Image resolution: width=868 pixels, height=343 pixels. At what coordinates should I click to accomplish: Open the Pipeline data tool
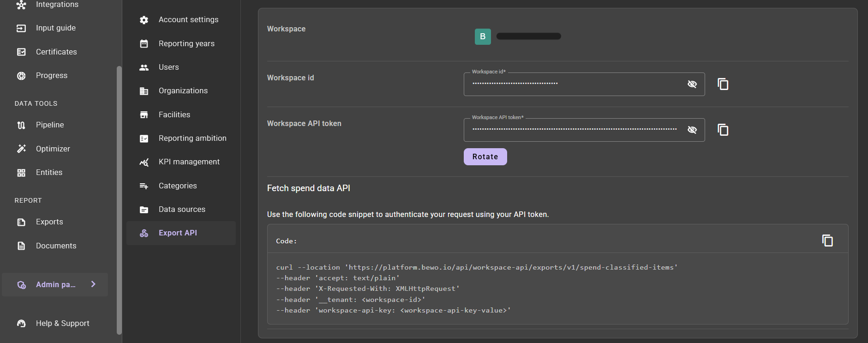(50, 125)
